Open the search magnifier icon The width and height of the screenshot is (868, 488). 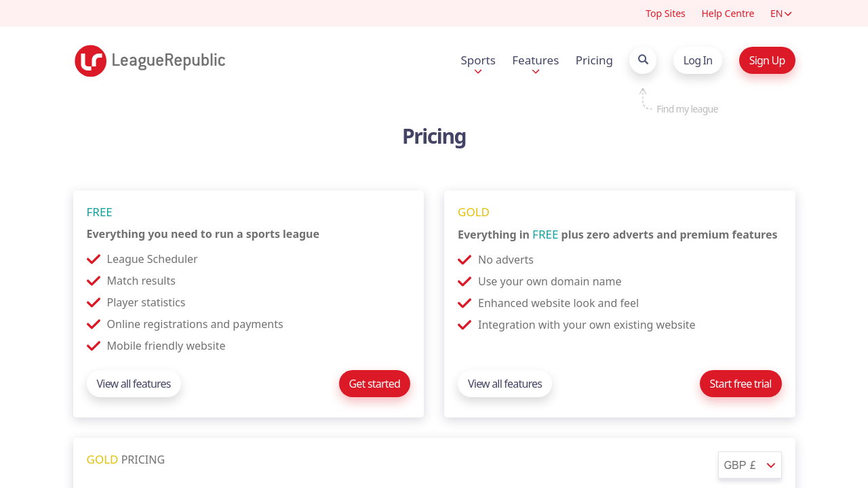coord(643,60)
